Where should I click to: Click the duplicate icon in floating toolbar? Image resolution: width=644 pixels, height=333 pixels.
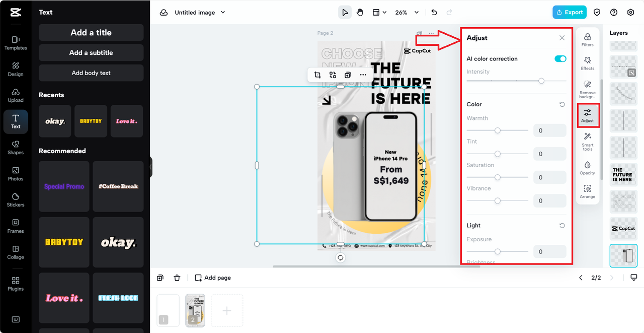click(348, 75)
